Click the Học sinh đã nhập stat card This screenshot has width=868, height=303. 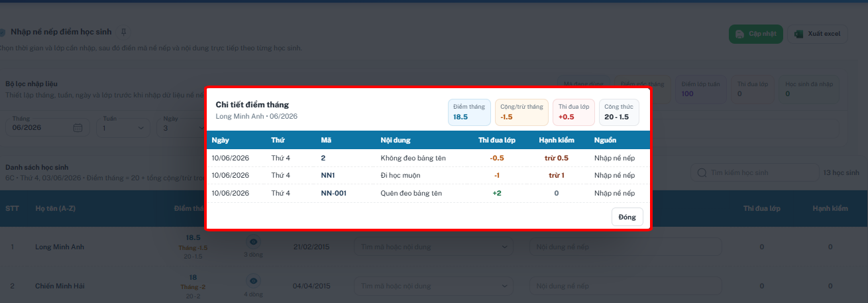coord(810,90)
